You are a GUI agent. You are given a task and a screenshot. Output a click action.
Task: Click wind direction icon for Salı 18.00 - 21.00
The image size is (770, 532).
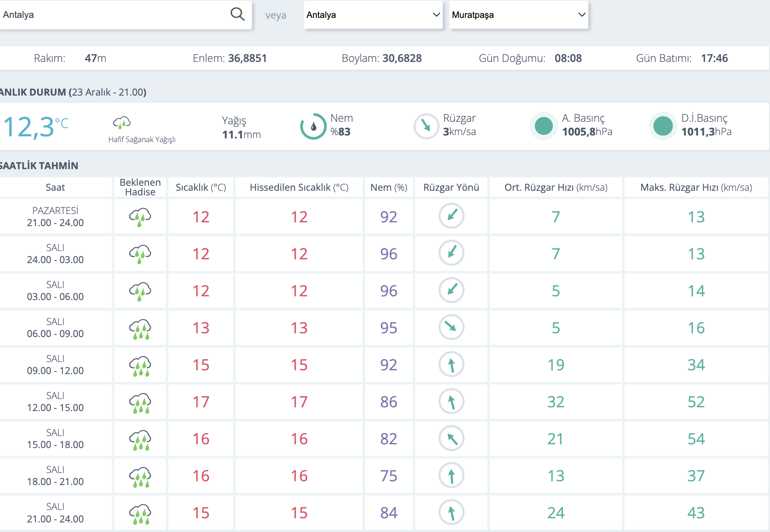coord(452,475)
